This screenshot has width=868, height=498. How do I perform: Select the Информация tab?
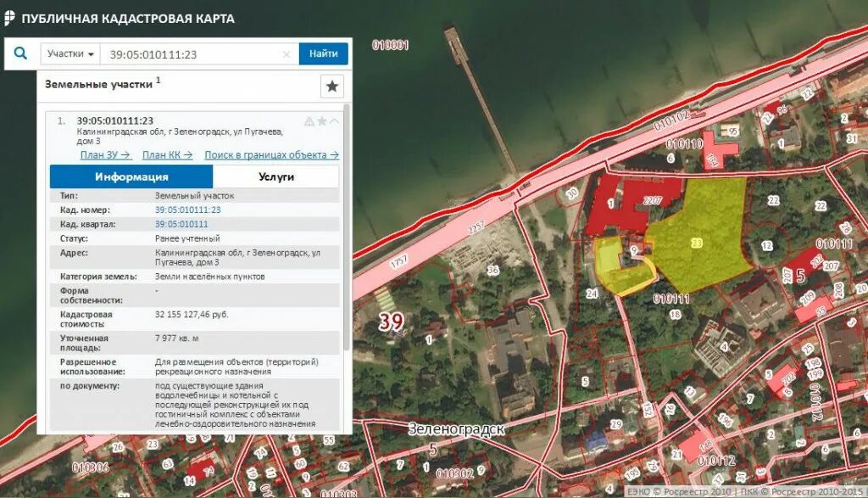131,176
